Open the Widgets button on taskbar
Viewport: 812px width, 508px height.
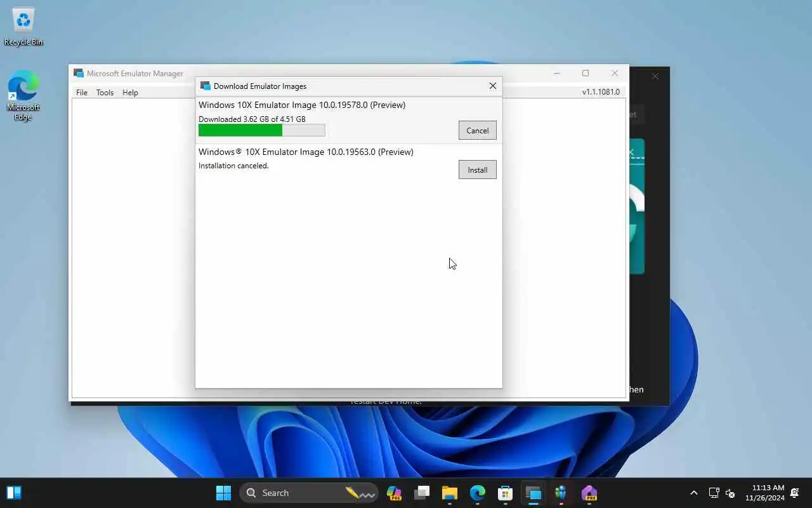coord(14,493)
